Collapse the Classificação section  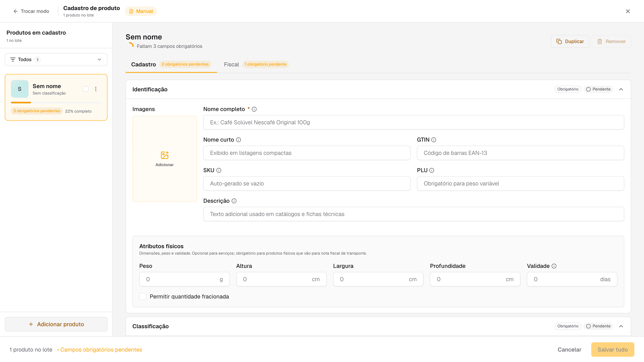click(621, 326)
